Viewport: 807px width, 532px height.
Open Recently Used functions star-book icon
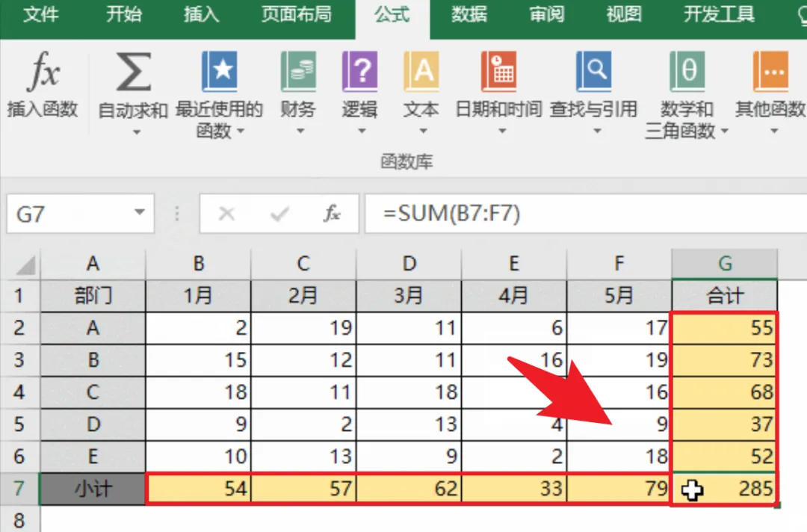tap(219, 72)
